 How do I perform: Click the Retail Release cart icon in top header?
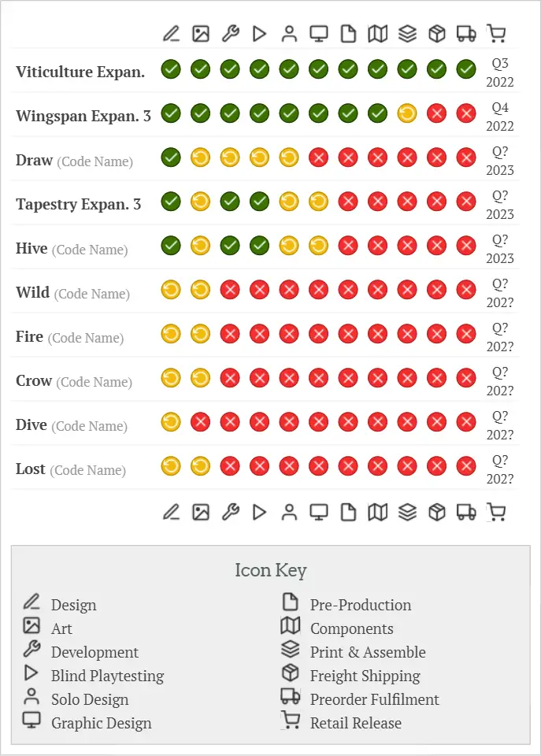(x=495, y=34)
